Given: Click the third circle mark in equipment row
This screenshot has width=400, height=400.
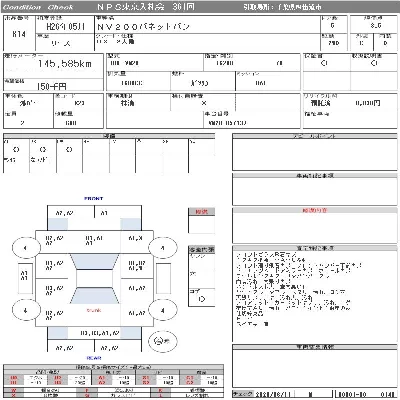Looking at the screenshot, I should tap(69, 150).
